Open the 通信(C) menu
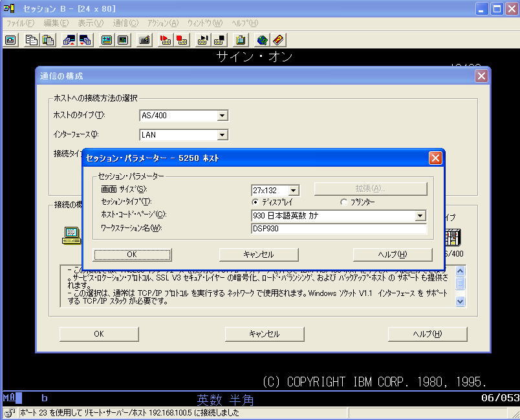The image size is (520, 420). pos(125,23)
